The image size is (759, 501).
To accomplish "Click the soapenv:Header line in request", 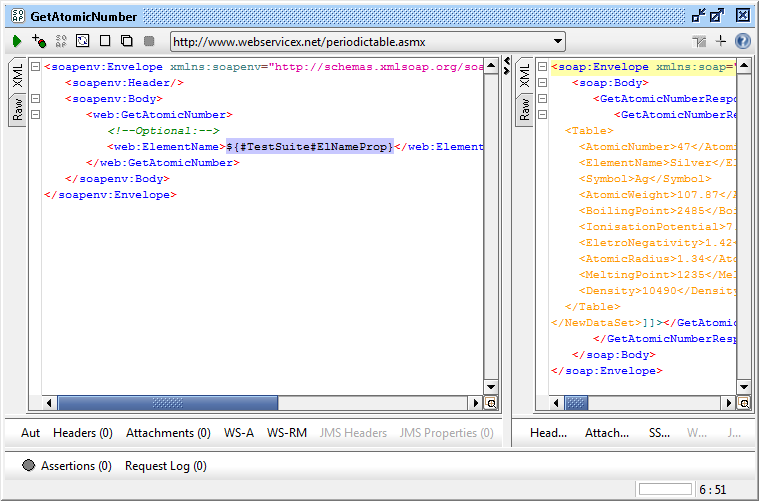I will pyautogui.click(x=124, y=83).
